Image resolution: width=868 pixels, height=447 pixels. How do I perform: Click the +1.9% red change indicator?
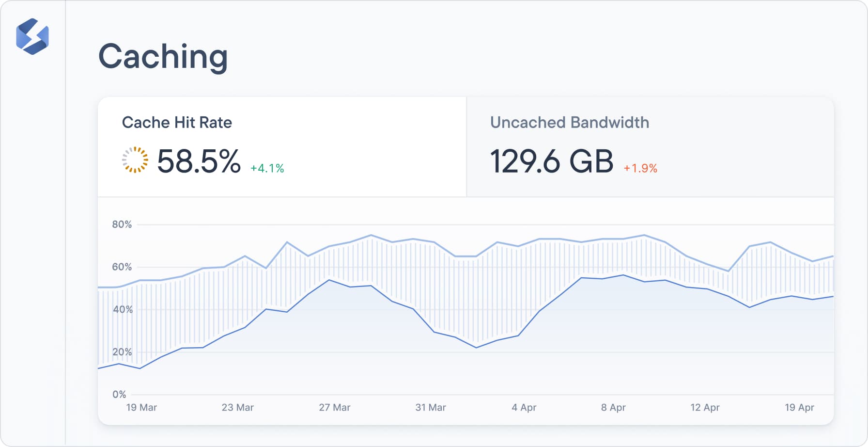(640, 168)
